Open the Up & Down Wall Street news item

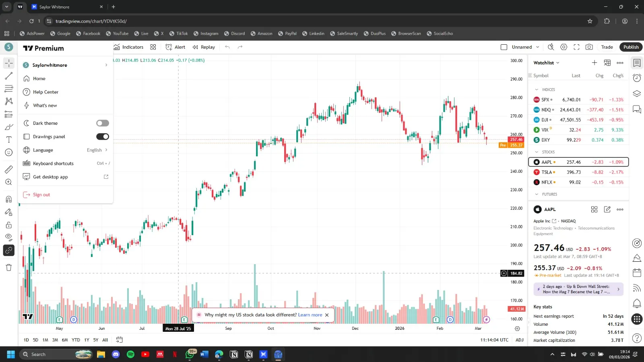click(578, 289)
